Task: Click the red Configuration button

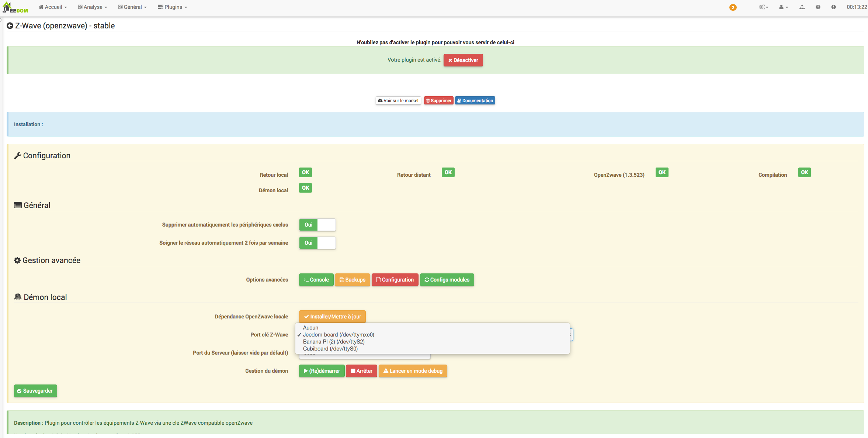Action: 395,280
